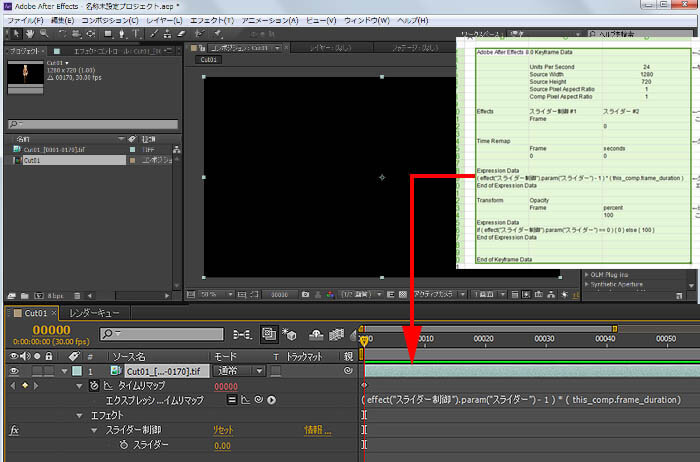The height and width of the screenshot is (462, 700).
Task: Click the slider stopwatch icon
Action: (124, 446)
